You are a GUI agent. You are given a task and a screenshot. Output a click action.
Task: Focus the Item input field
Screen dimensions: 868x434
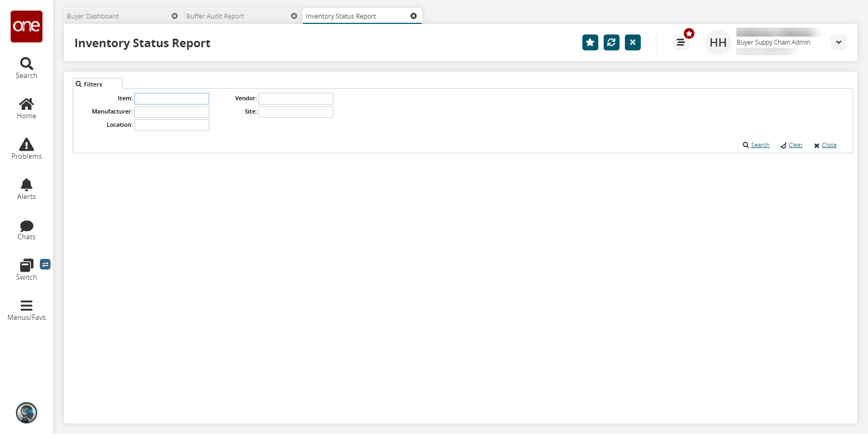(x=171, y=99)
